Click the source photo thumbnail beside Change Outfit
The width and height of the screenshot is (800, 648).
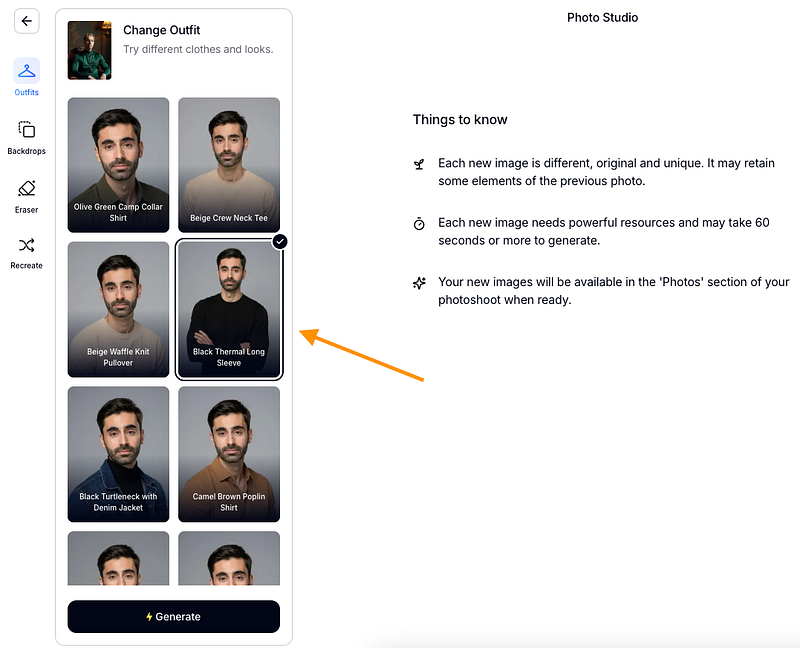click(x=90, y=50)
